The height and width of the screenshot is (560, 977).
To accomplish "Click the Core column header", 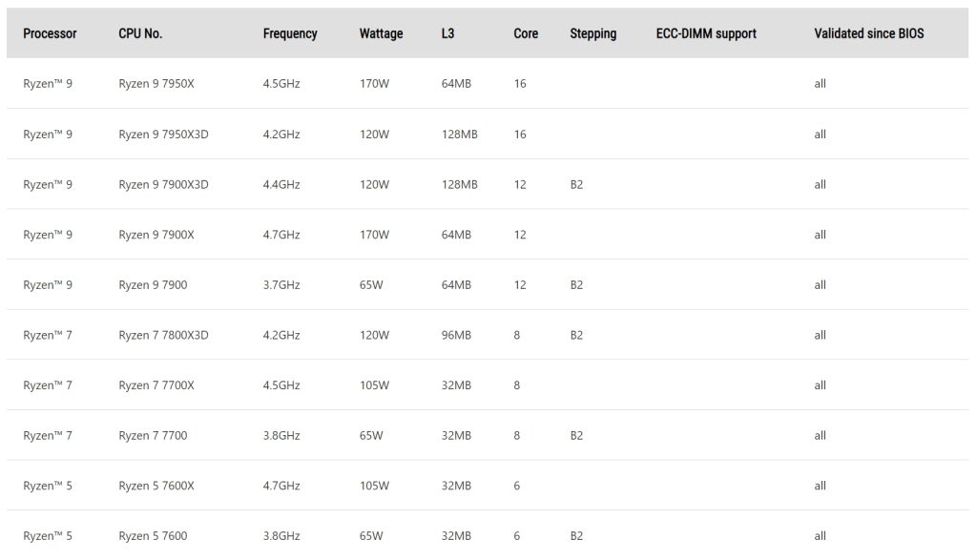I will tap(526, 33).
